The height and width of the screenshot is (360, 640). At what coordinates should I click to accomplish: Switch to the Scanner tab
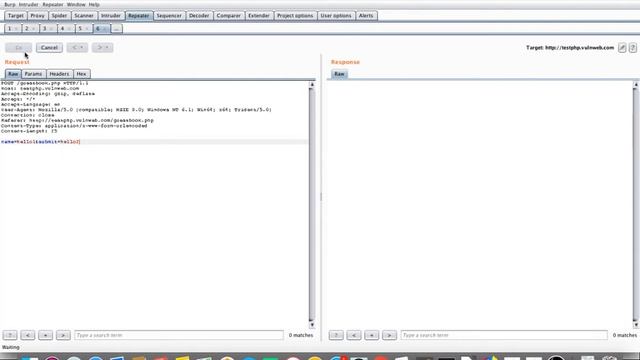click(84, 16)
